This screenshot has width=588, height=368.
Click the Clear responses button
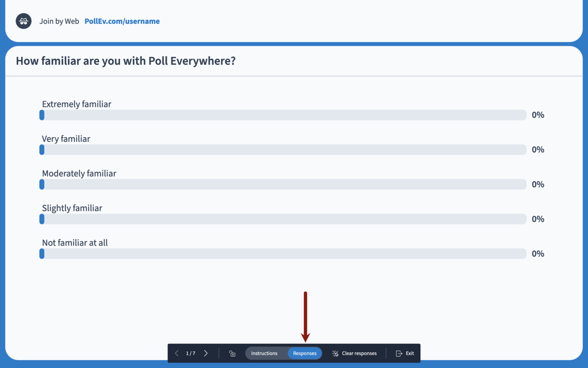pyautogui.click(x=359, y=353)
